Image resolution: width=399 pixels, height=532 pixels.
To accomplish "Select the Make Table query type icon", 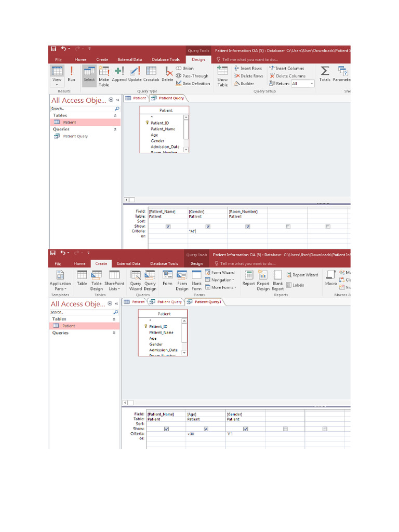I will click(103, 76).
